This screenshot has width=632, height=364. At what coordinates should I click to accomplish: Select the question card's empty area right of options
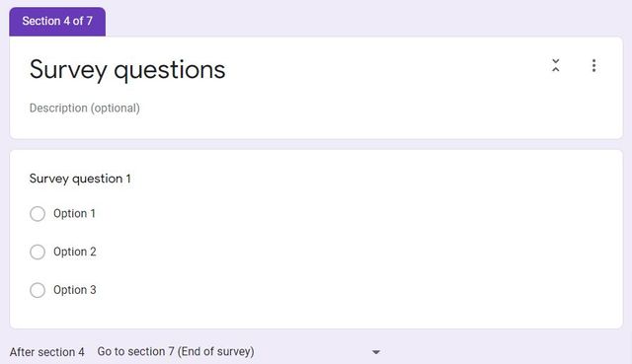click(x=362, y=252)
